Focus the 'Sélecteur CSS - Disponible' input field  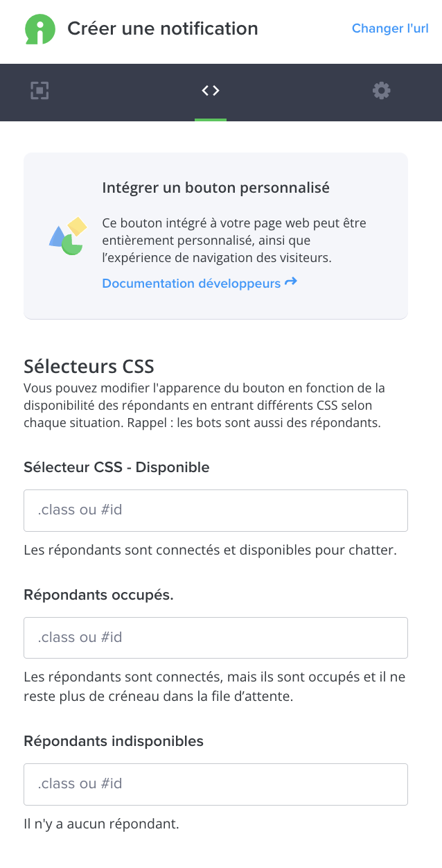215,510
